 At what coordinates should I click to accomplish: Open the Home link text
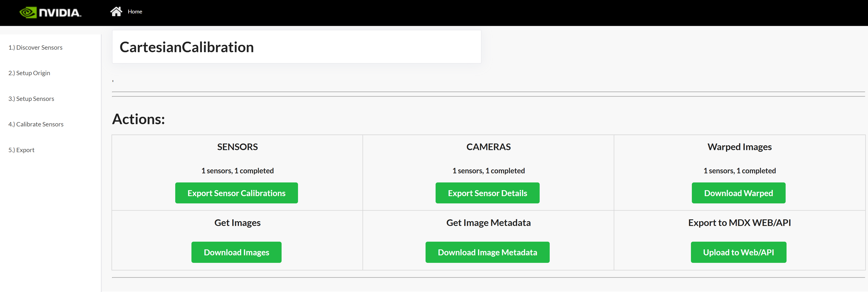coord(135,12)
